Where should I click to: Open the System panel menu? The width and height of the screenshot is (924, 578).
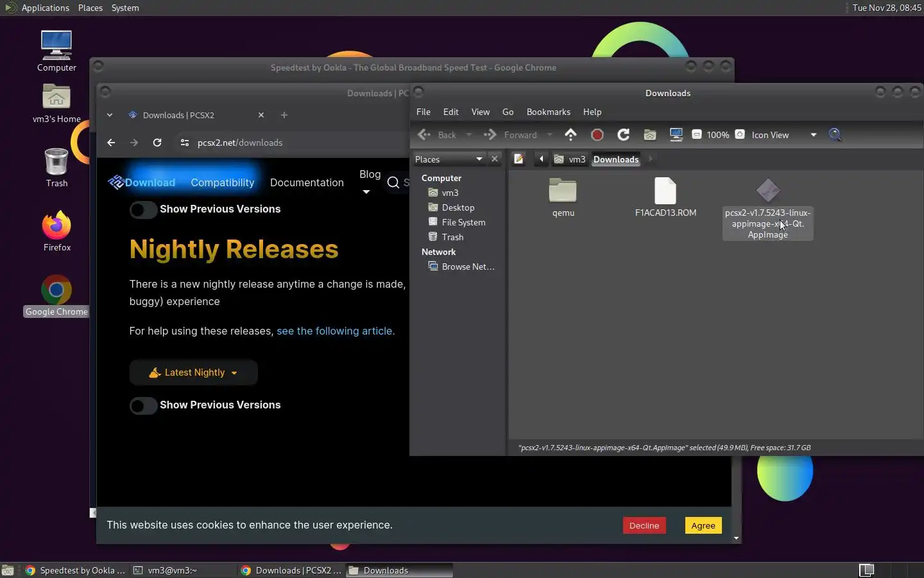(x=125, y=8)
